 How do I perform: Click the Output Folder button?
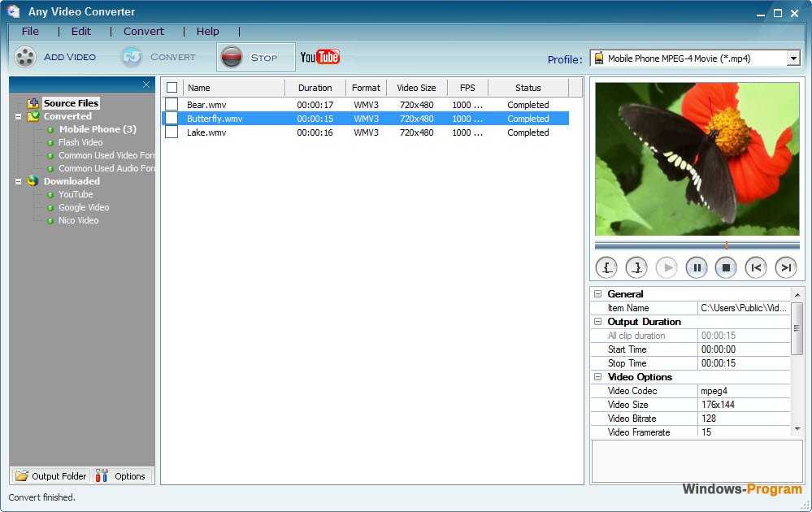point(50,475)
